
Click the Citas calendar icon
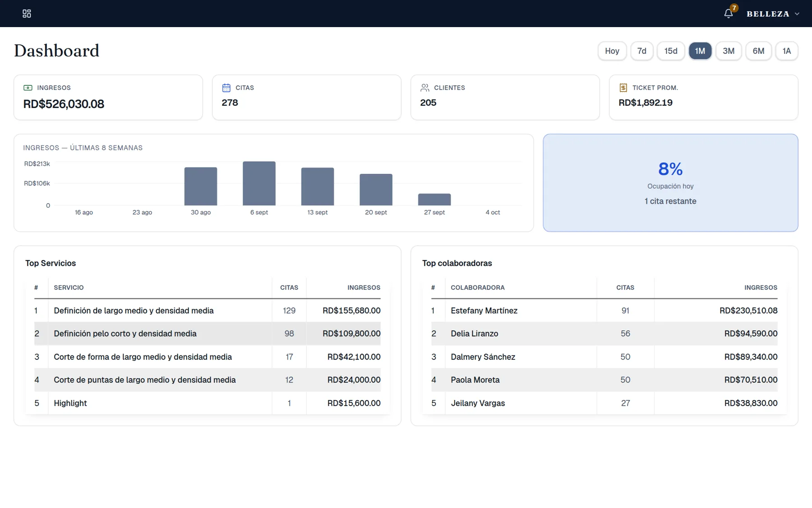tap(226, 88)
